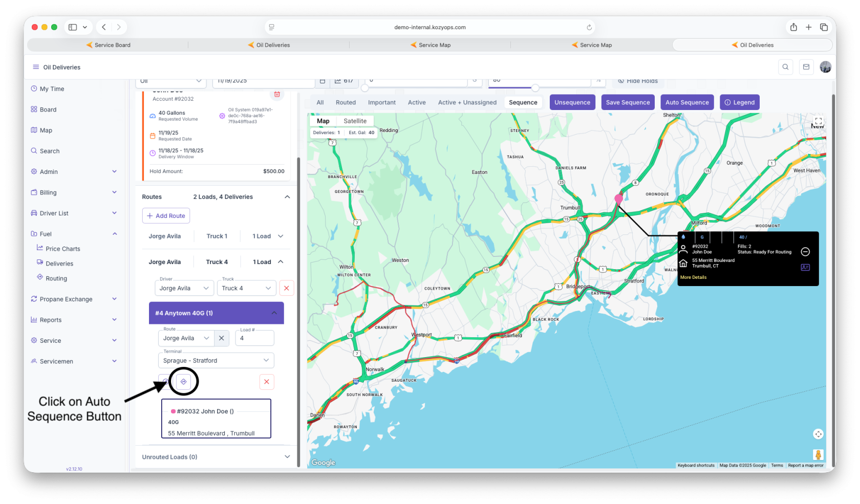Image resolution: width=860 pixels, height=504 pixels.
Task: Toggle map fullscreen view
Action: (818, 122)
